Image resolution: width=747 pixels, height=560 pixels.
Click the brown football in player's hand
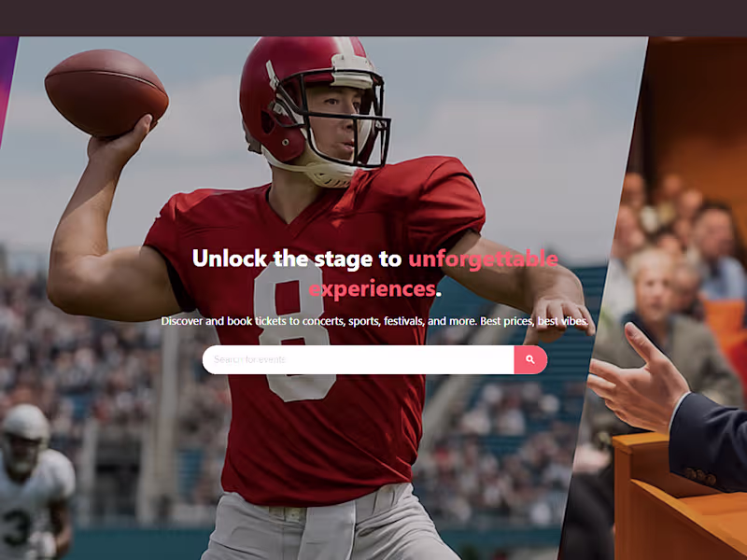pyautogui.click(x=106, y=93)
